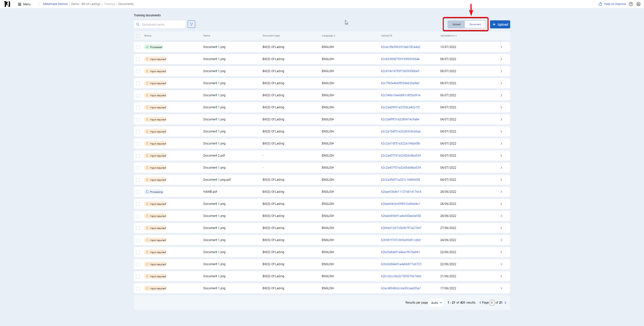The height and width of the screenshot is (326, 644).
Task: Go to next page arrow
Action: 505,303
